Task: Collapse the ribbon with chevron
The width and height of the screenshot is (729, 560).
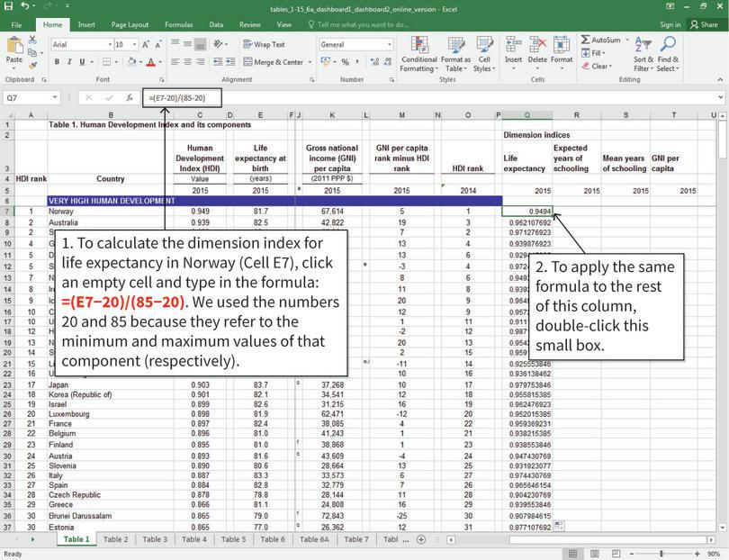Action: pyautogui.click(x=720, y=80)
